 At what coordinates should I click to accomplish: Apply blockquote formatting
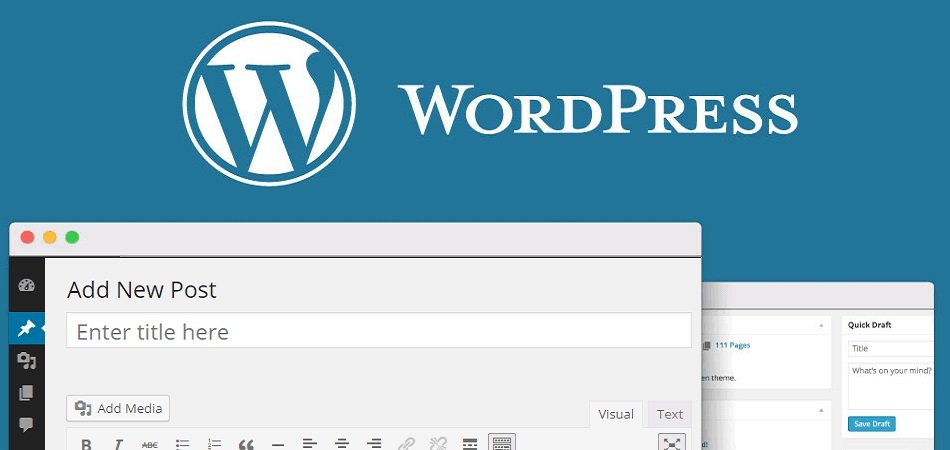coord(246,444)
